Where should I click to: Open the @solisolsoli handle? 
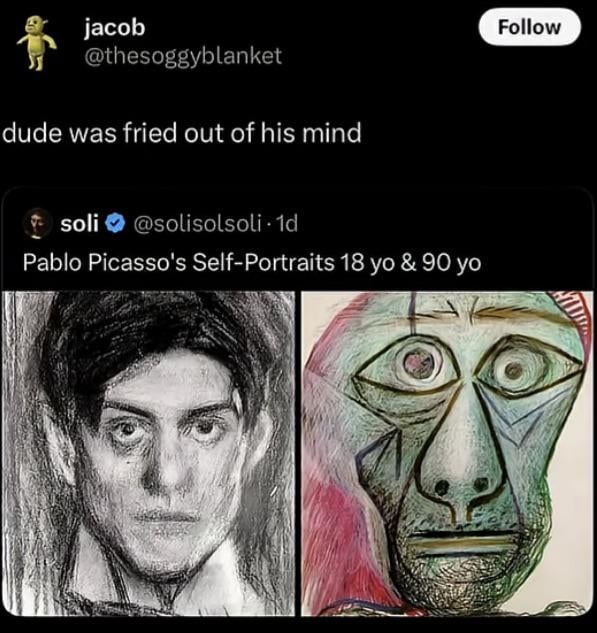coord(197,223)
